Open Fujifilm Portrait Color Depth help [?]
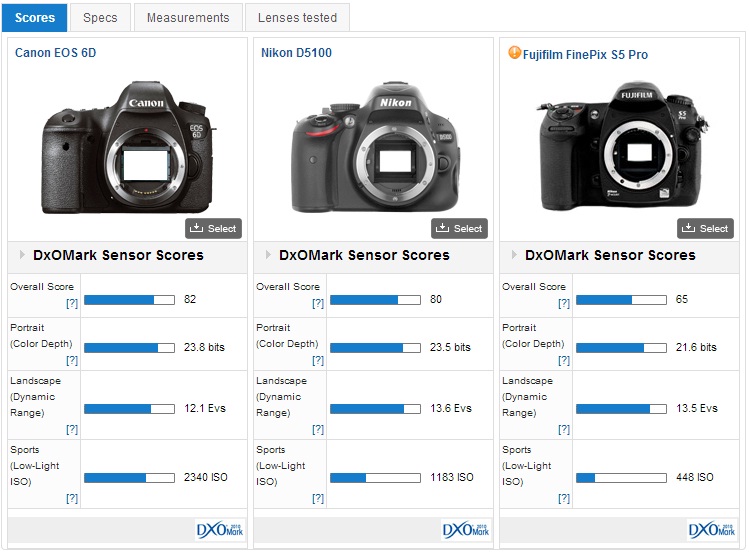Image resolution: width=749 pixels, height=556 pixels. coord(564,360)
